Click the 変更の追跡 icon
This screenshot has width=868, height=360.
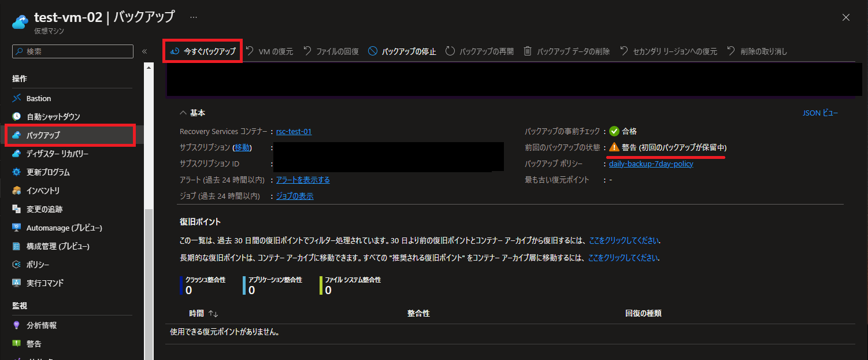pyautogui.click(x=17, y=209)
